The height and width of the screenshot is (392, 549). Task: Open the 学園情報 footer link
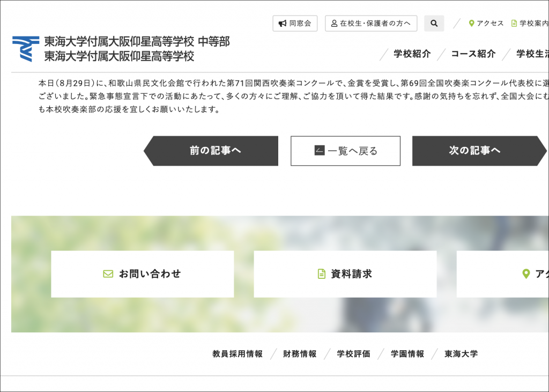click(x=407, y=354)
